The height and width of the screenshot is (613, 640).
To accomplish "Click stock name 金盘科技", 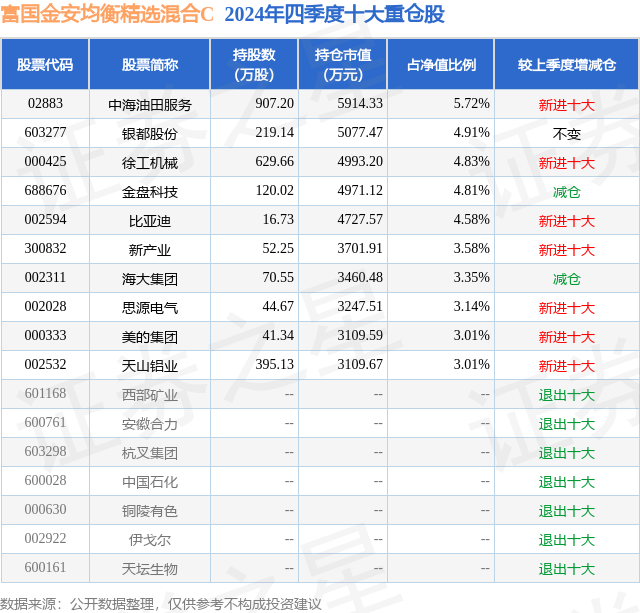I will [150, 192].
